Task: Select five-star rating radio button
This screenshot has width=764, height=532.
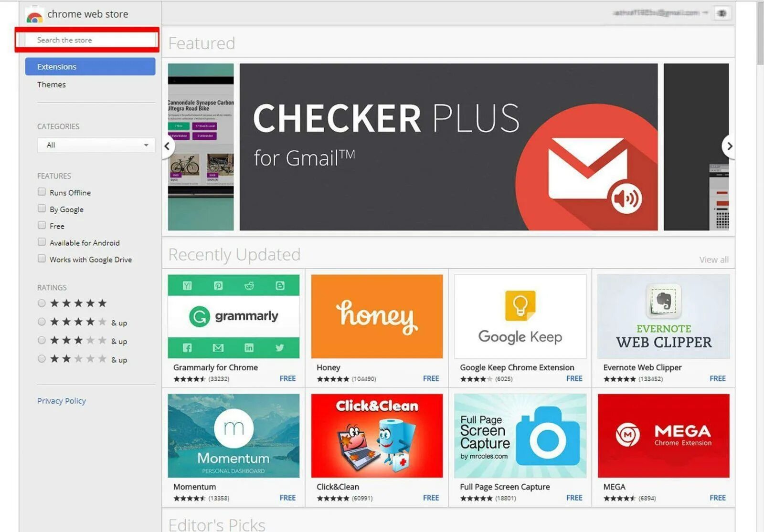Action: (x=42, y=303)
